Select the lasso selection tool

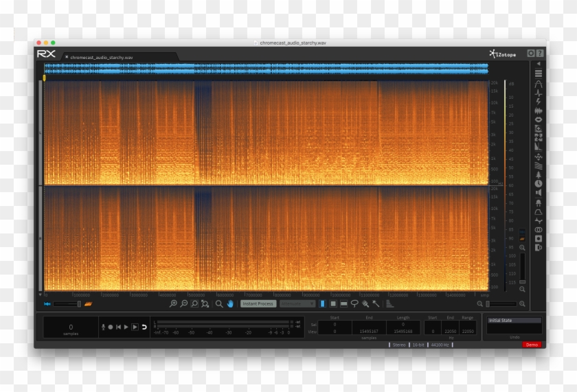coord(354,303)
